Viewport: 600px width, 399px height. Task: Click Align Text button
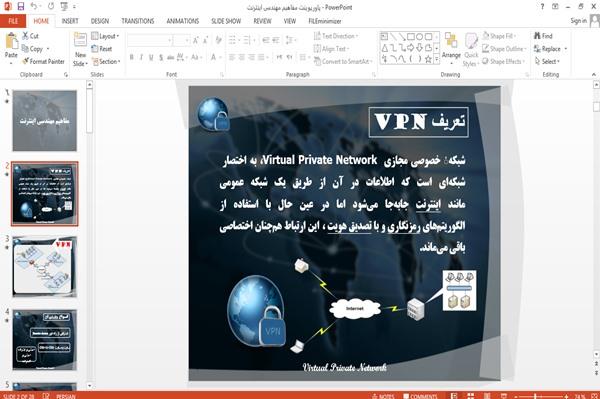(x=331, y=49)
